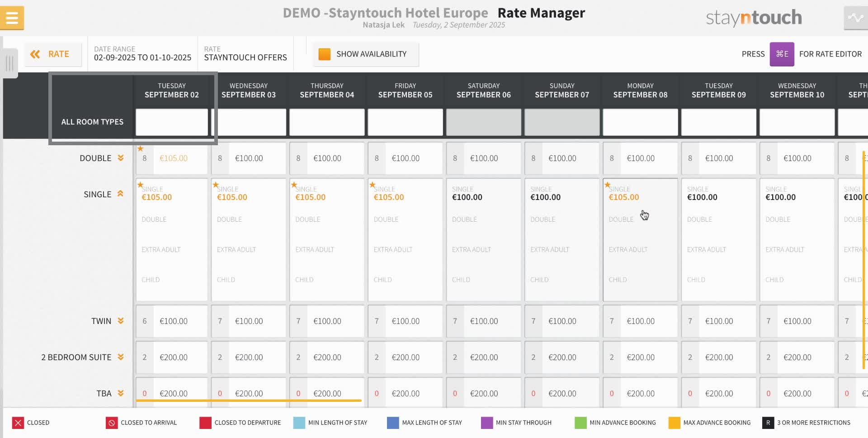Expand the TWIN room type row
Screen dimensions: 868x438
121,321
